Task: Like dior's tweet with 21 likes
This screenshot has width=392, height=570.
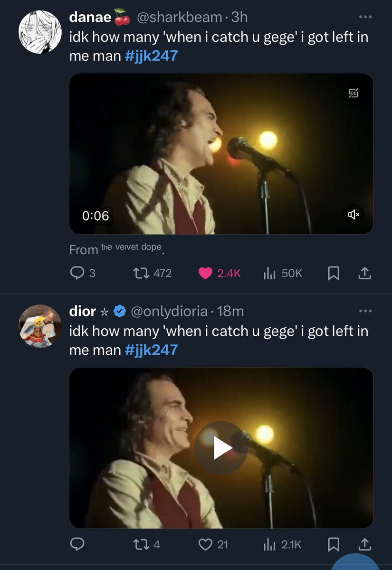Action: pos(213,544)
